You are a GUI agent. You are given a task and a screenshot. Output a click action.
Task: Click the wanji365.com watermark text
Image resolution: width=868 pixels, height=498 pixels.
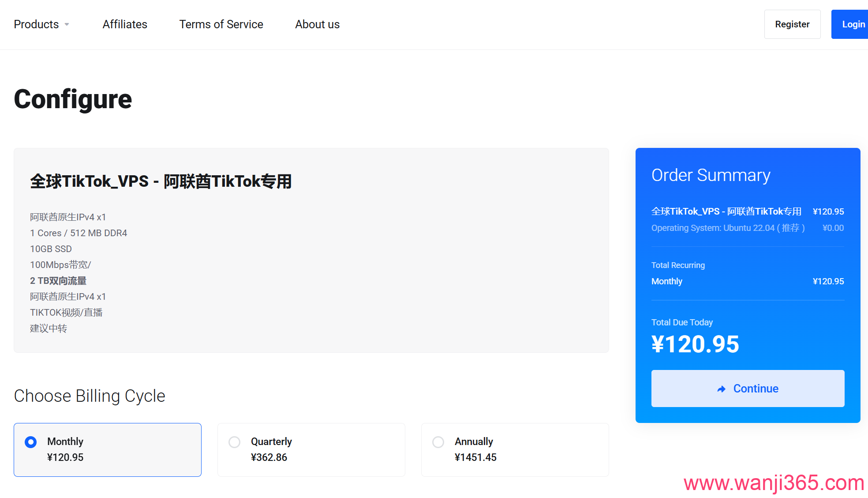774,483
